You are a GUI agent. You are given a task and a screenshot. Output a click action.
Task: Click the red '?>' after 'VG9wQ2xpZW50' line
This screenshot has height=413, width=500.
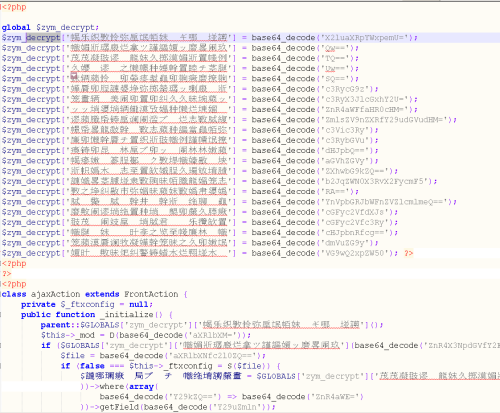click(409, 253)
